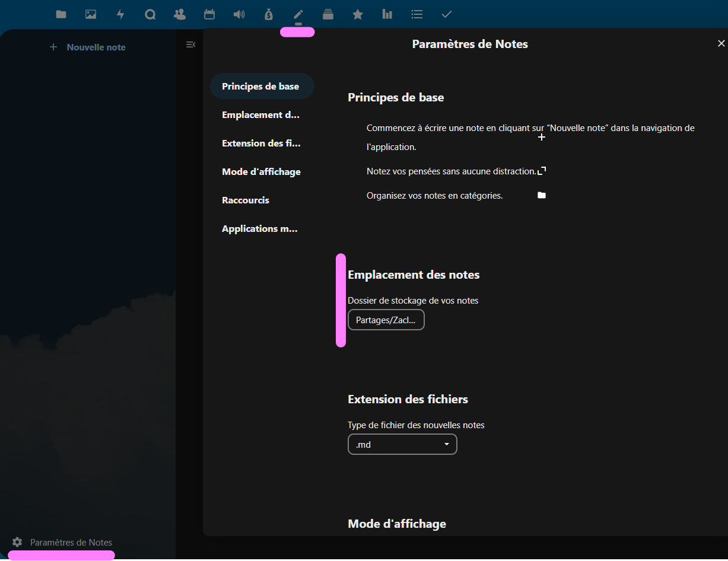Expand the .md file type dropdown

pos(402,444)
